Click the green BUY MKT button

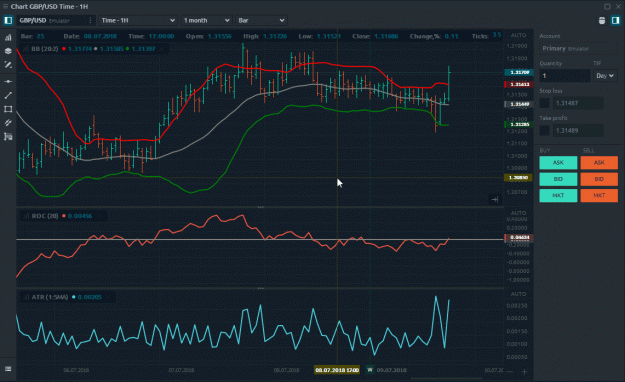(558, 195)
